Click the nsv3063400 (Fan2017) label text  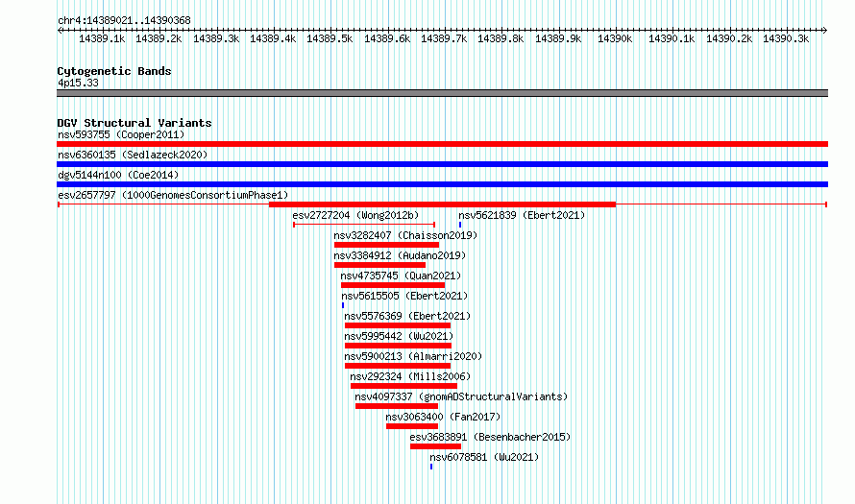pyautogui.click(x=443, y=417)
